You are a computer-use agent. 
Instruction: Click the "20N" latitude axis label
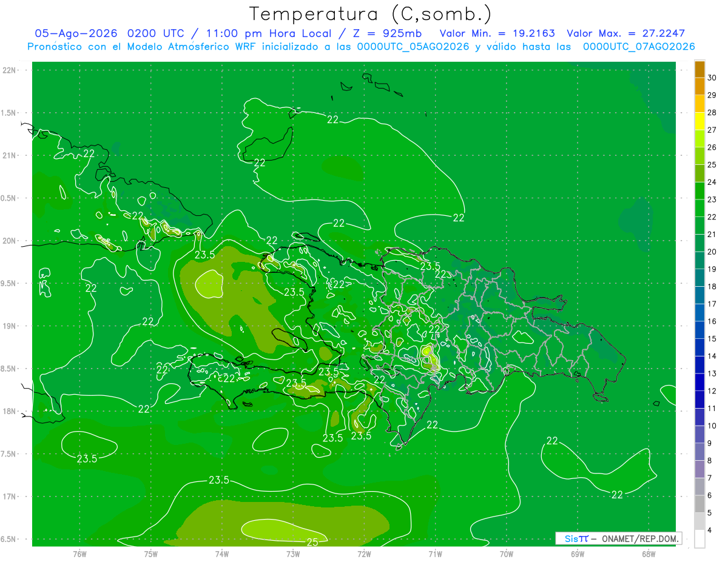[10, 241]
